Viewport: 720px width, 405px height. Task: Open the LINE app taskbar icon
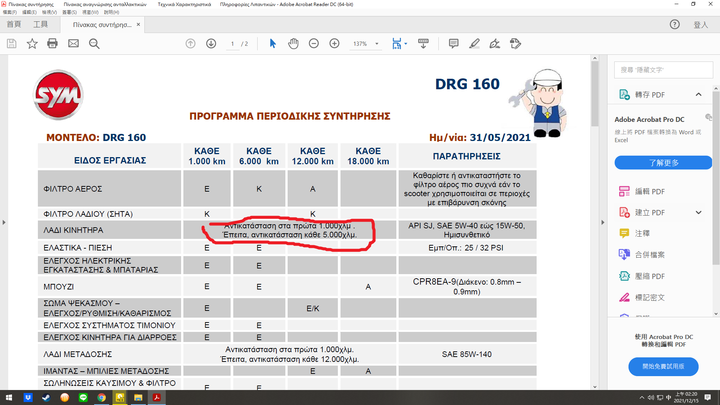coord(83,398)
